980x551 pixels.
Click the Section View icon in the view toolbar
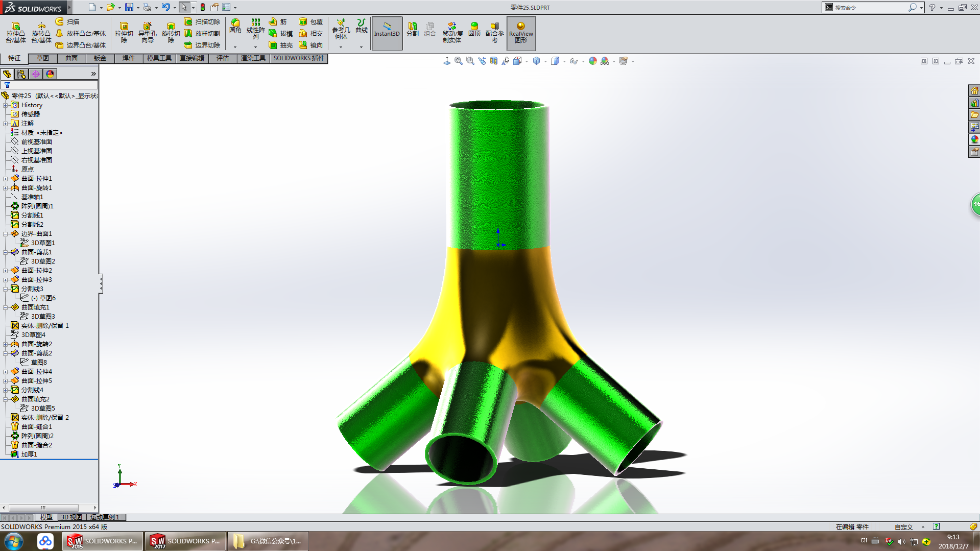pos(494,61)
